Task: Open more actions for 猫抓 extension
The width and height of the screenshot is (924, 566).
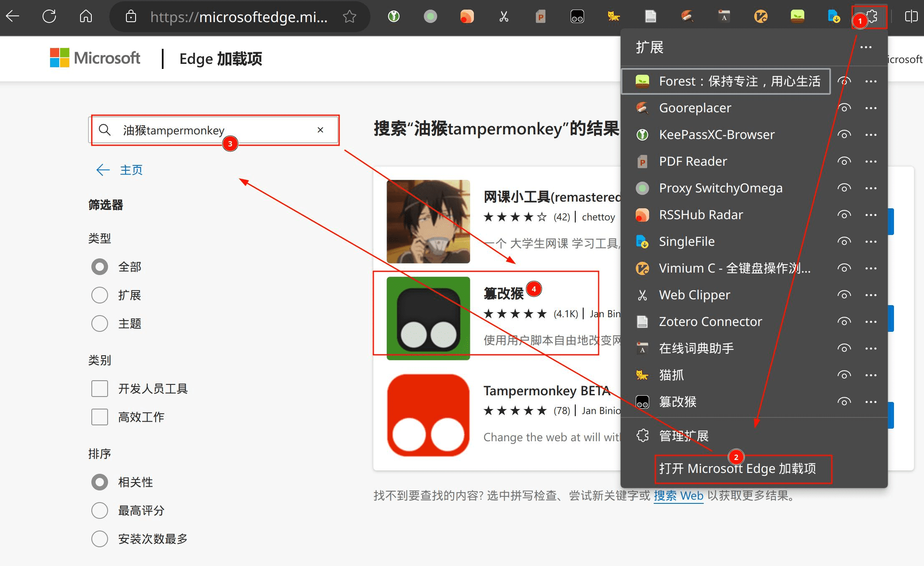Action: click(871, 375)
